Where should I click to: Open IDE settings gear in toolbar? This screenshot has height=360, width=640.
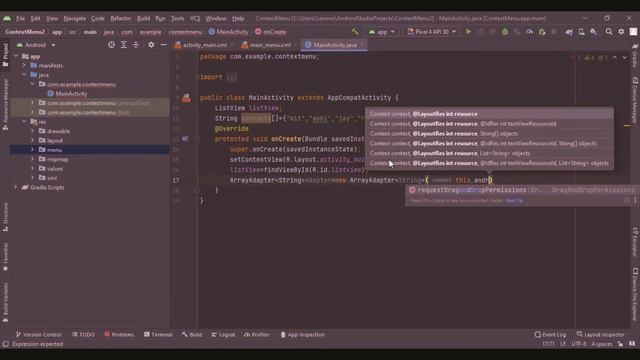[x=621, y=32]
